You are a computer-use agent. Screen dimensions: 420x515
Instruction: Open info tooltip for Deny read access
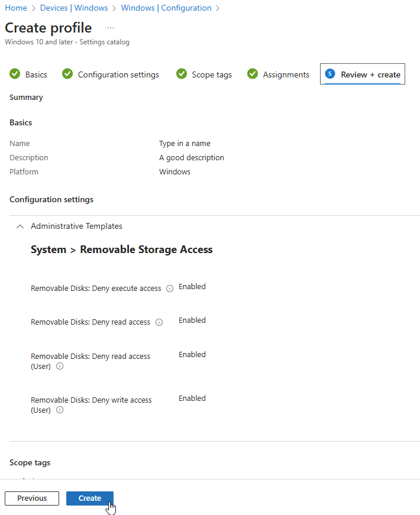pos(159,322)
